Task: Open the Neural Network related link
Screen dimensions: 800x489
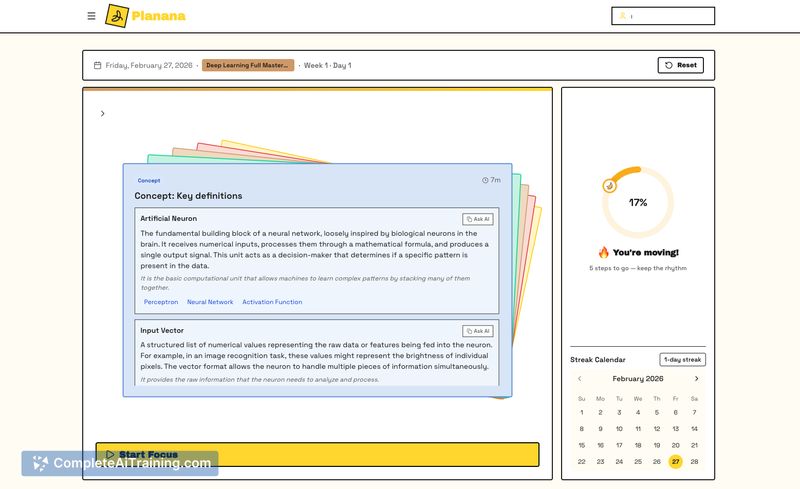Action: (x=210, y=302)
